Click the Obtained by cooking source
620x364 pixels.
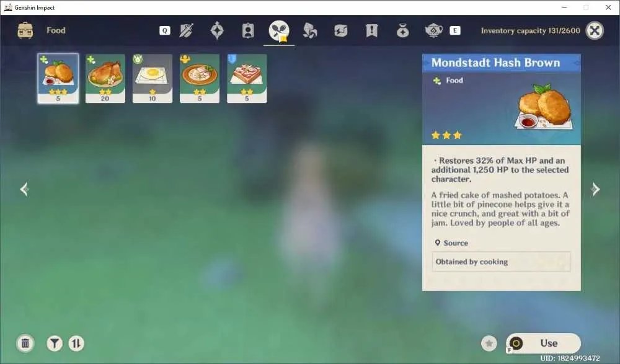coord(501,262)
